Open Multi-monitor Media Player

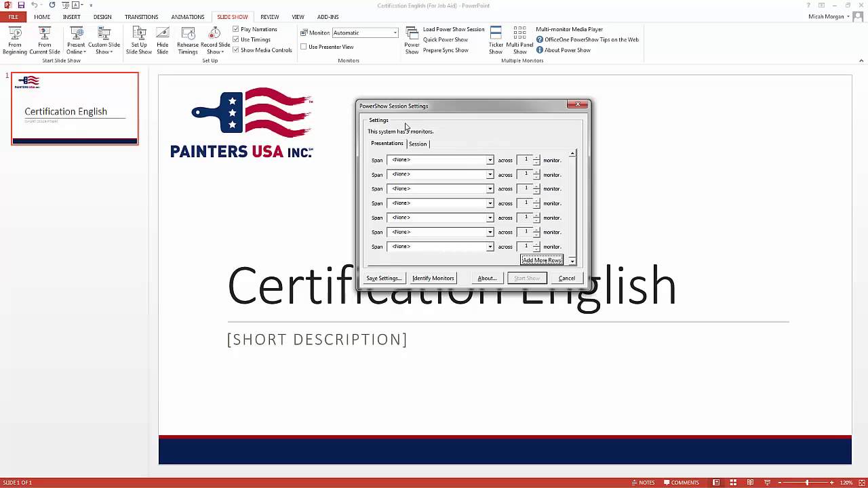569,29
